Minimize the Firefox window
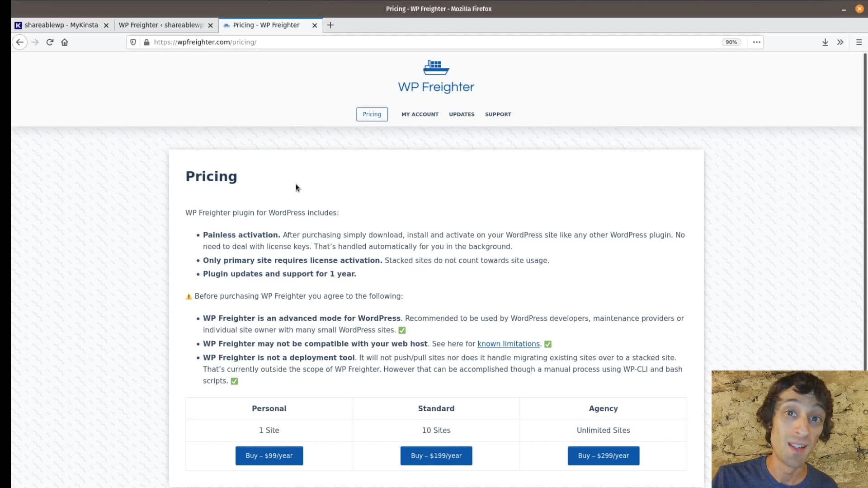 844,9
